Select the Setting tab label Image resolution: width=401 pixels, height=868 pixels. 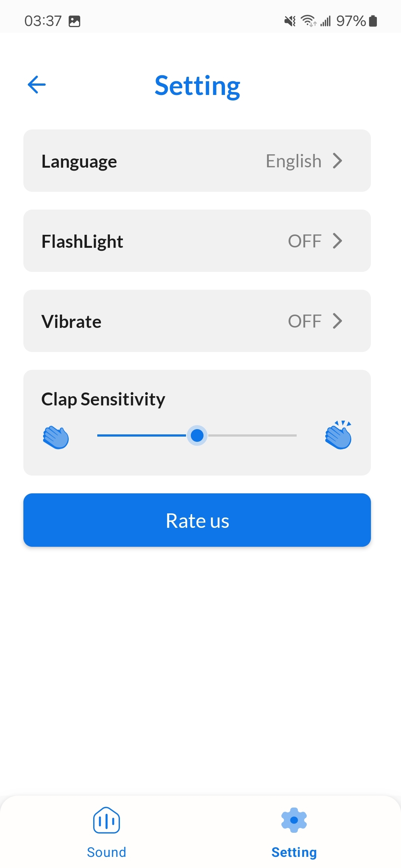pyautogui.click(x=294, y=852)
